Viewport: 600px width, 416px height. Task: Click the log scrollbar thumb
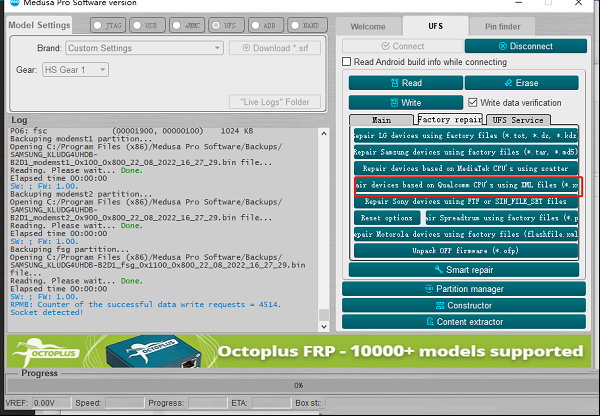[324, 314]
